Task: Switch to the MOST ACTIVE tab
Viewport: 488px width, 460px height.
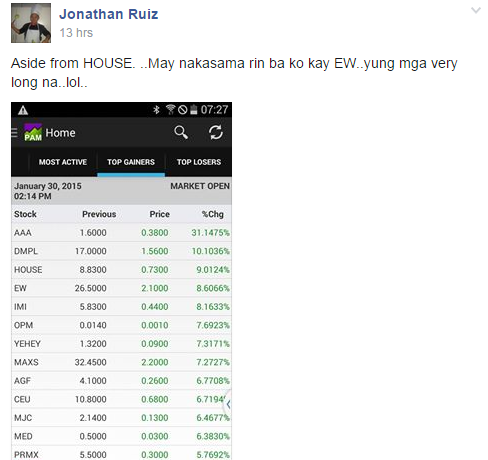Action: (63, 162)
